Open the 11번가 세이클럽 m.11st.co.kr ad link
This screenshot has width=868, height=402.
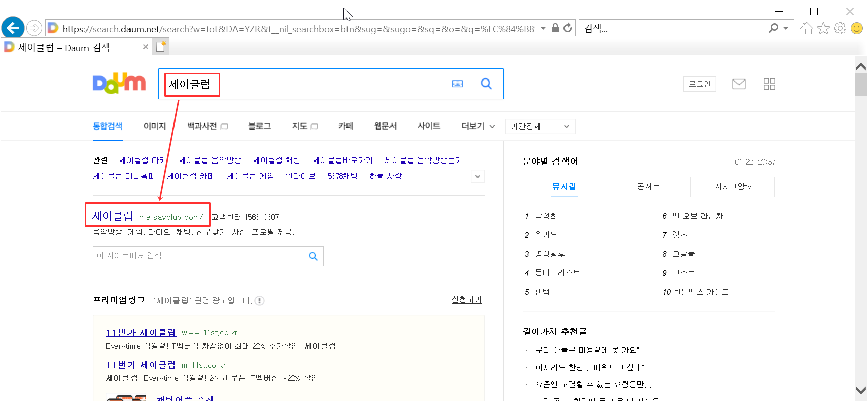(141, 365)
